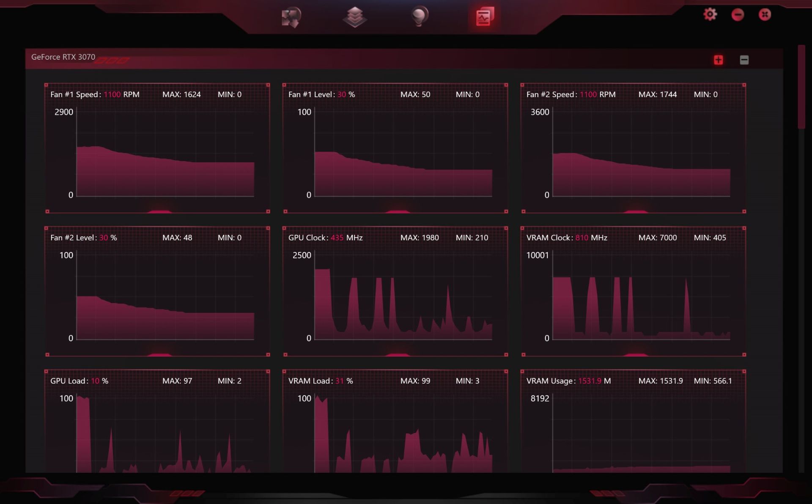Select the Fan #2 Speed graph
The height and width of the screenshot is (504, 812).
point(634,148)
